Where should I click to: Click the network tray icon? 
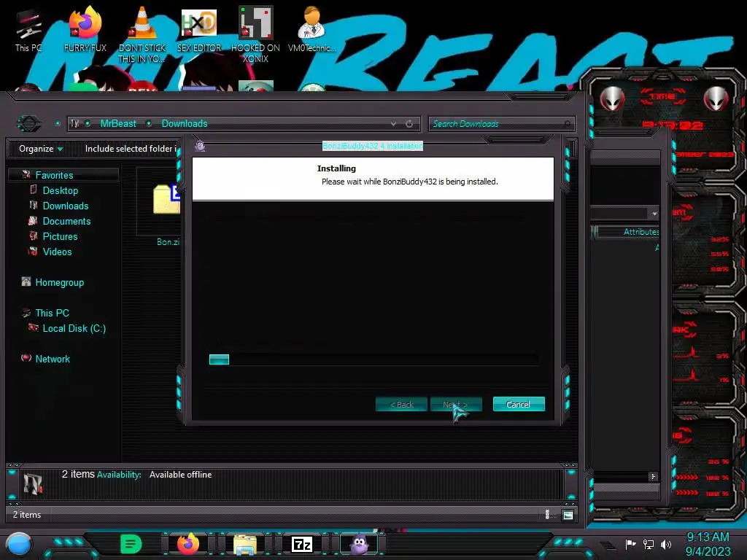[x=649, y=544]
